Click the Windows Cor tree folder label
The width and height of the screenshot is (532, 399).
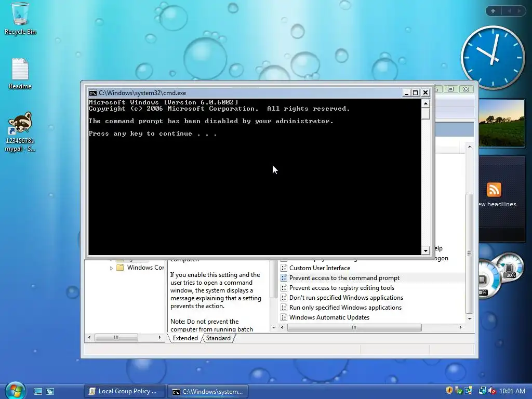(145, 268)
